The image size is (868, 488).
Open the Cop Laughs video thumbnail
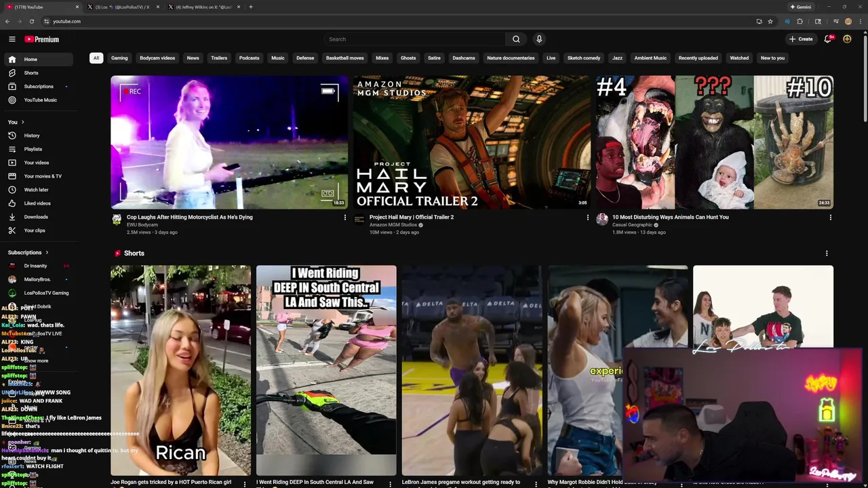229,142
